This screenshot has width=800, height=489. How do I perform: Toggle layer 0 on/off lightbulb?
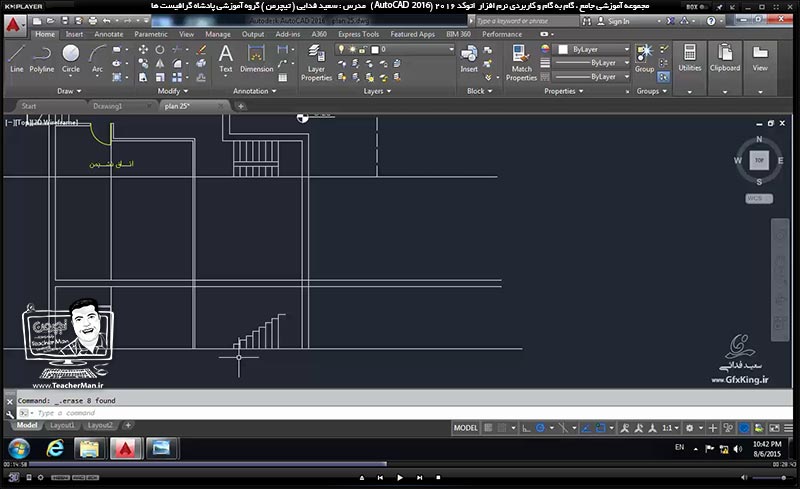click(x=341, y=49)
